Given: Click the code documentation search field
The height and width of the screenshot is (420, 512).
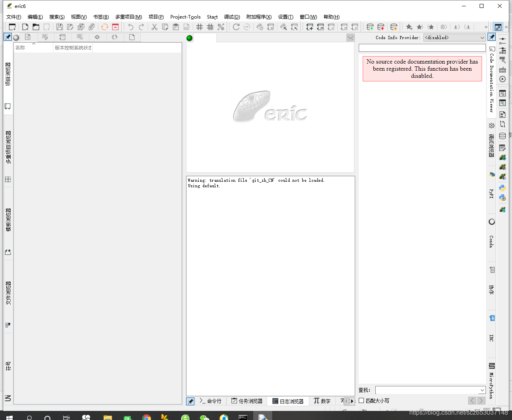Looking at the screenshot, I should (x=422, y=48).
